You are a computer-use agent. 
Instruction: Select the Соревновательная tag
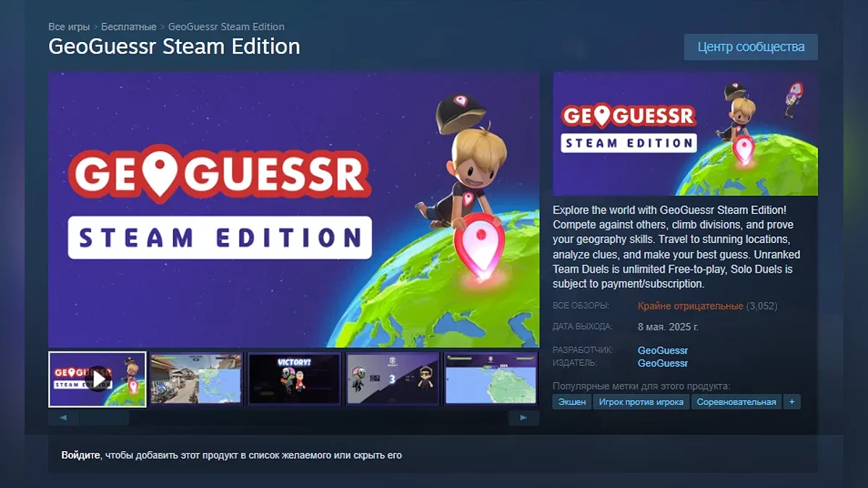pyautogui.click(x=736, y=402)
